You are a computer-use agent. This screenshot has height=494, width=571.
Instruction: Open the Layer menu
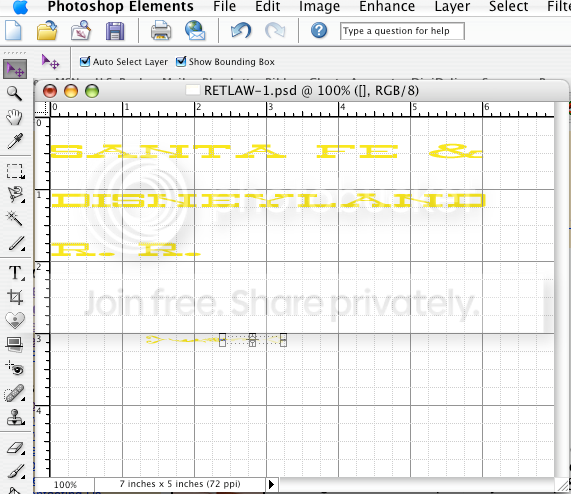452,7
